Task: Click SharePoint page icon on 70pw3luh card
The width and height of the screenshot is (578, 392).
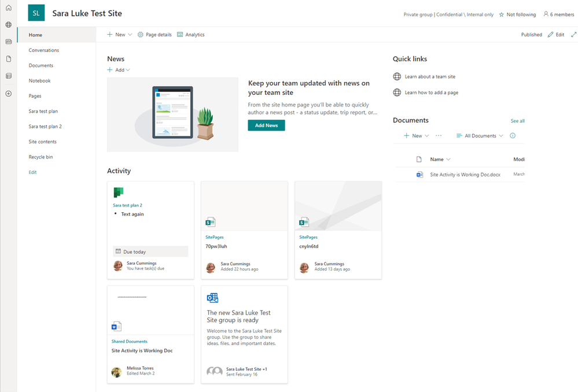Action: tap(211, 222)
